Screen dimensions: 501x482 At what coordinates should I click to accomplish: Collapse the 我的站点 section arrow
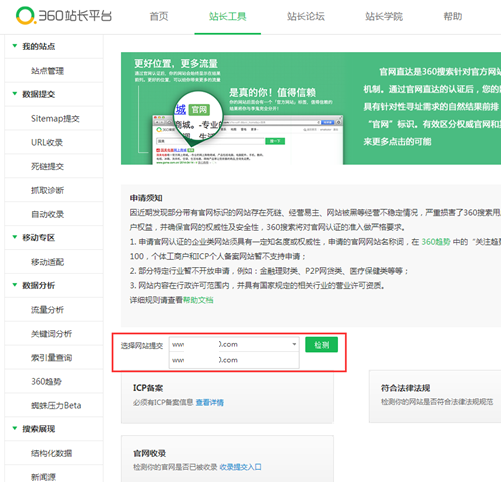(15, 46)
